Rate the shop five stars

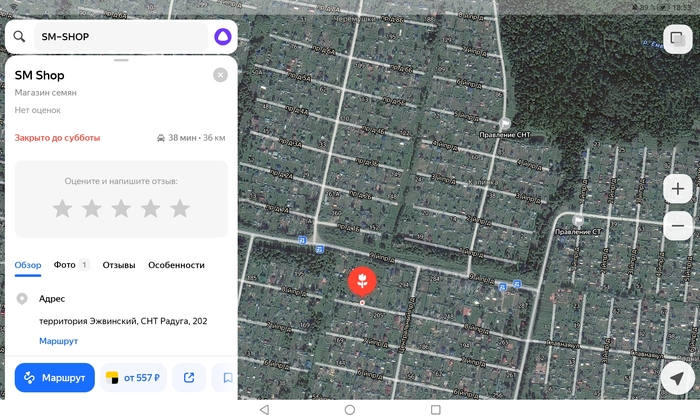coord(180,208)
